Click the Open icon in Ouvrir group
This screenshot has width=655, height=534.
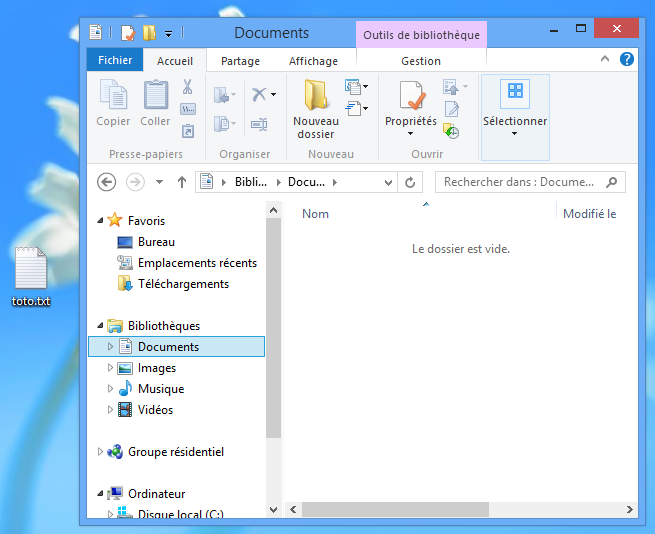pos(451,87)
